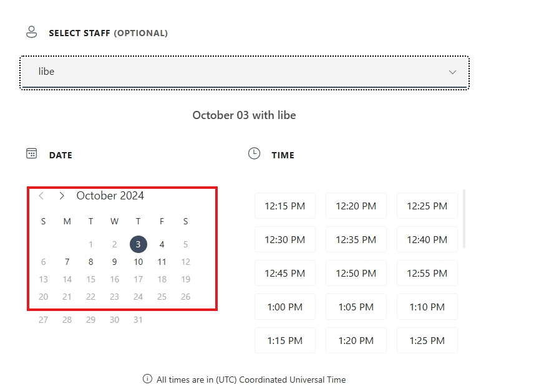Viewport: 534px width, 392px height.
Task: Choose the 12:30 PM time slot
Action: pos(285,239)
